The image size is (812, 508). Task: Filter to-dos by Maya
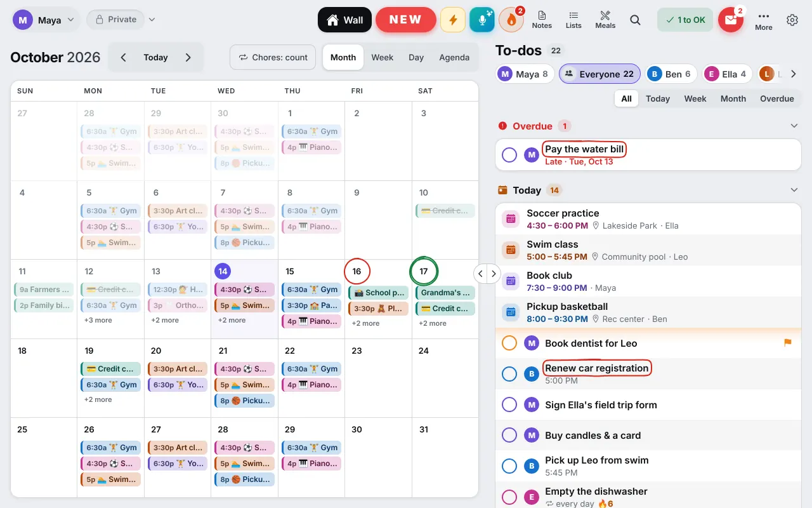pos(525,74)
